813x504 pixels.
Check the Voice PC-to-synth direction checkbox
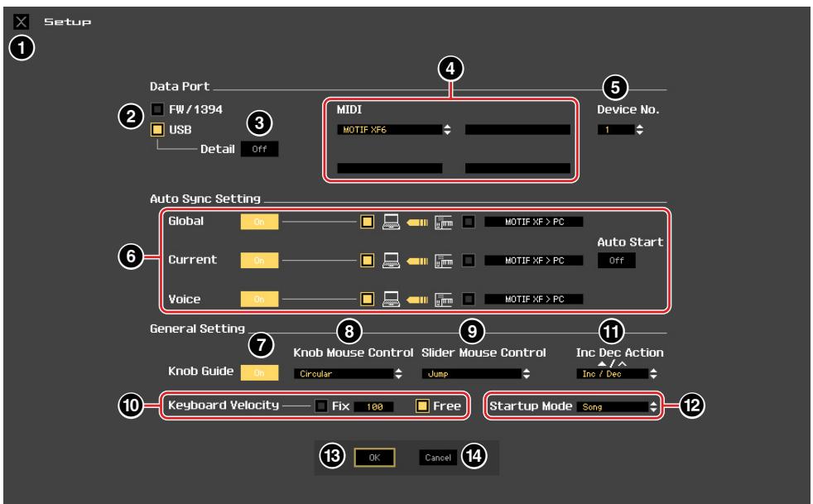click(x=367, y=300)
